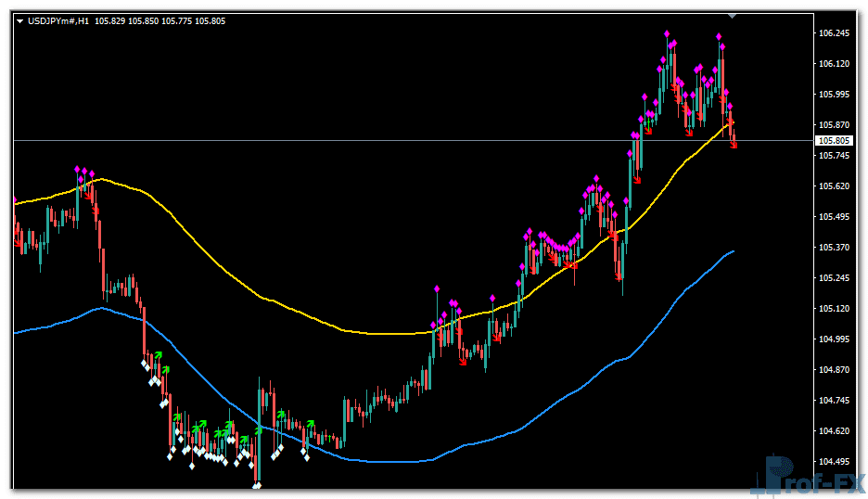This screenshot has height=499, width=868.
Task: Click the 104.495 price scale label
Action: [835, 461]
